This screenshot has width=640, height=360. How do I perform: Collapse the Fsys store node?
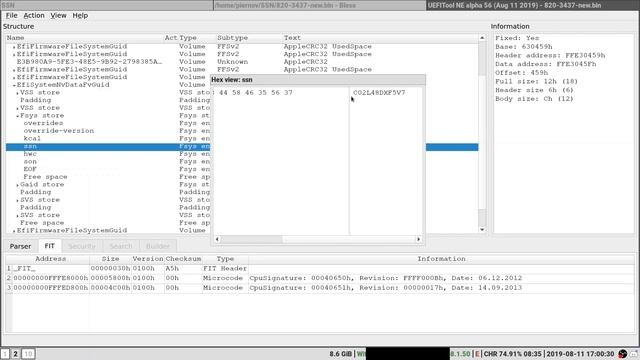point(17,116)
